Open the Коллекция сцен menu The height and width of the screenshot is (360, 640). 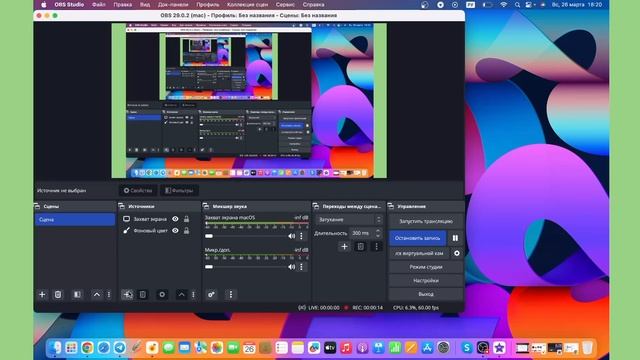[247, 4]
